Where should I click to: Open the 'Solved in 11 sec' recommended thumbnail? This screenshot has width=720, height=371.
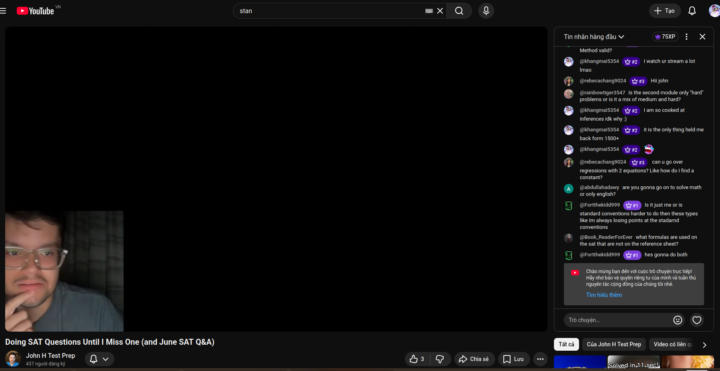coord(634,362)
